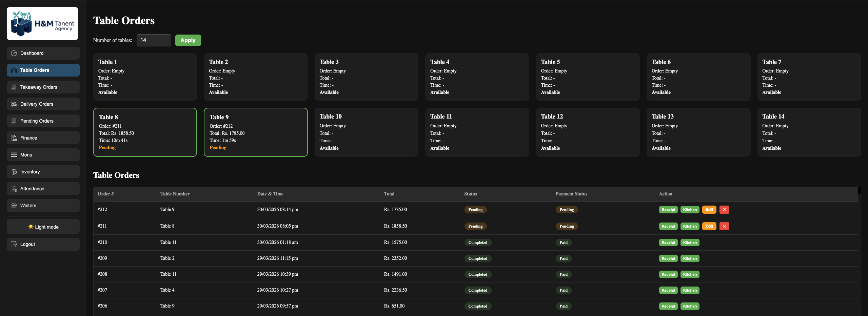Viewport: 868px width, 316px height.
Task: Delete order #211 with red X button
Action: click(x=724, y=226)
